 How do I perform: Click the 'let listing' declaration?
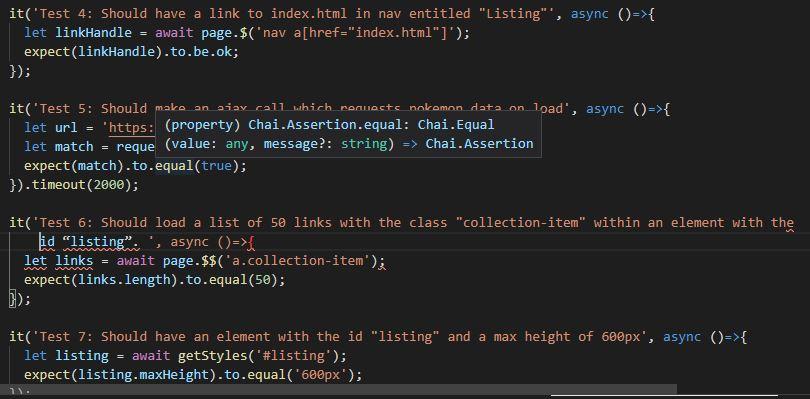66,356
